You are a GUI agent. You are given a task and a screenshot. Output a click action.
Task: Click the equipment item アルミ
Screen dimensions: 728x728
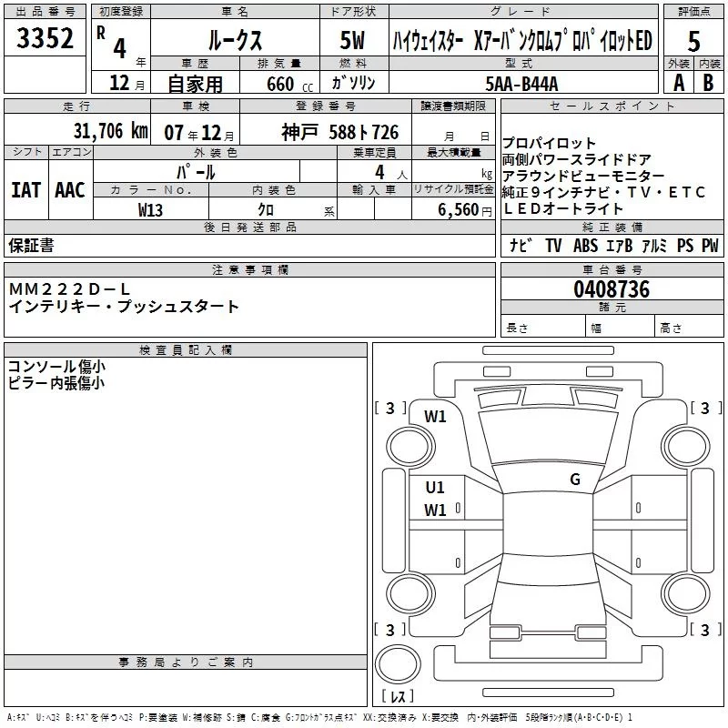654,245
